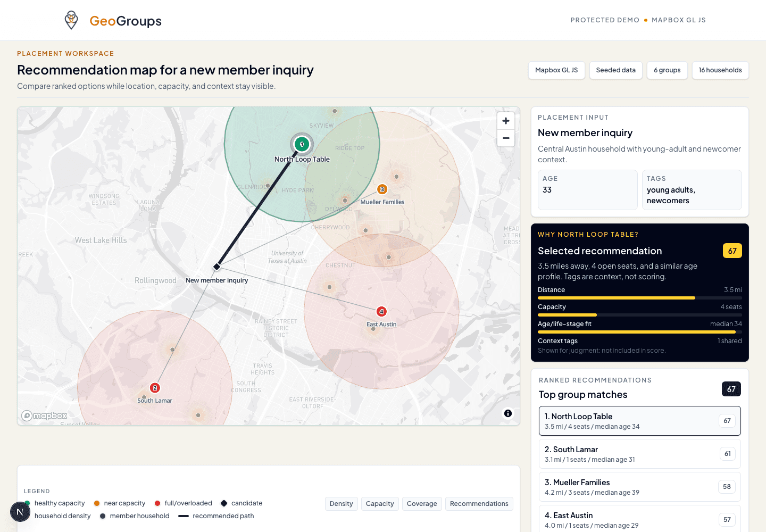
Task: Toggle the Capacity layer
Action: click(x=380, y=504)
